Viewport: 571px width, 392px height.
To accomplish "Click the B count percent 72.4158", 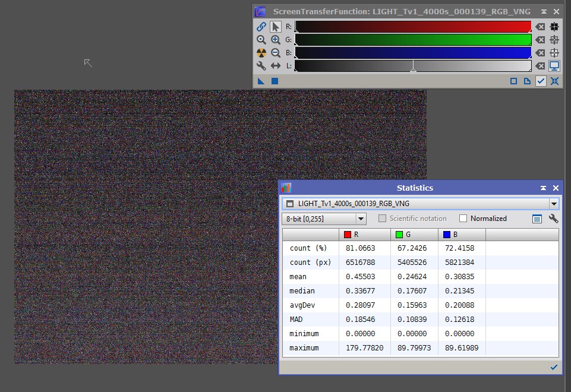I will [459, 248].
